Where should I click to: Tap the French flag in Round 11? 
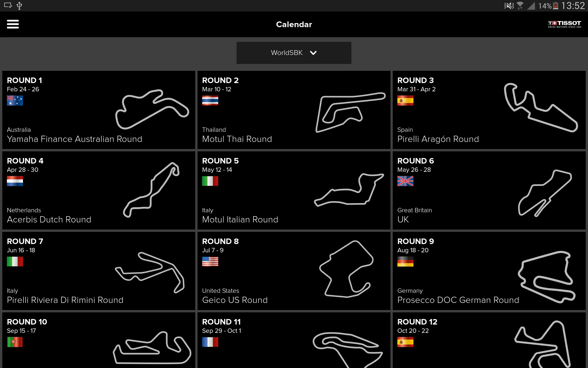[x=210, y=342]
